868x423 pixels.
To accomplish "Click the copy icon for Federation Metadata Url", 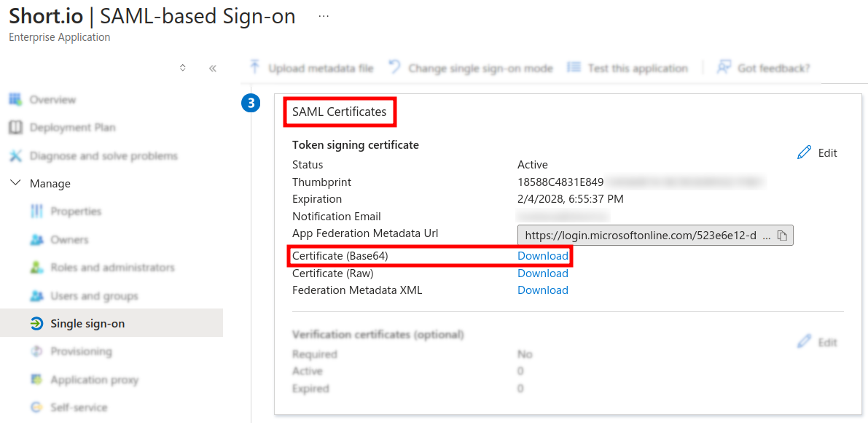I will 782,236.
